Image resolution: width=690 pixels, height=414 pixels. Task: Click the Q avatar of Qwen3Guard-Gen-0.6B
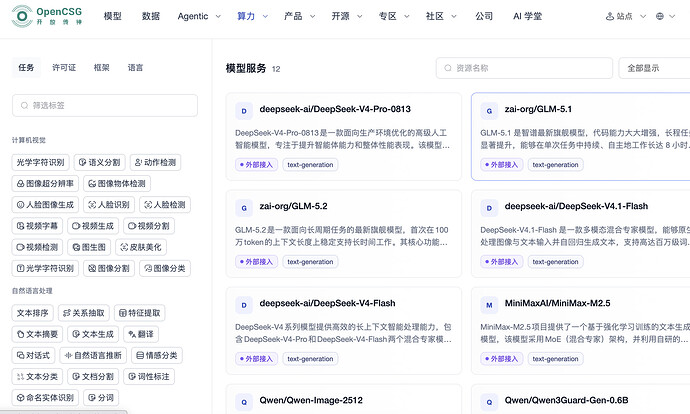point(489,402)
